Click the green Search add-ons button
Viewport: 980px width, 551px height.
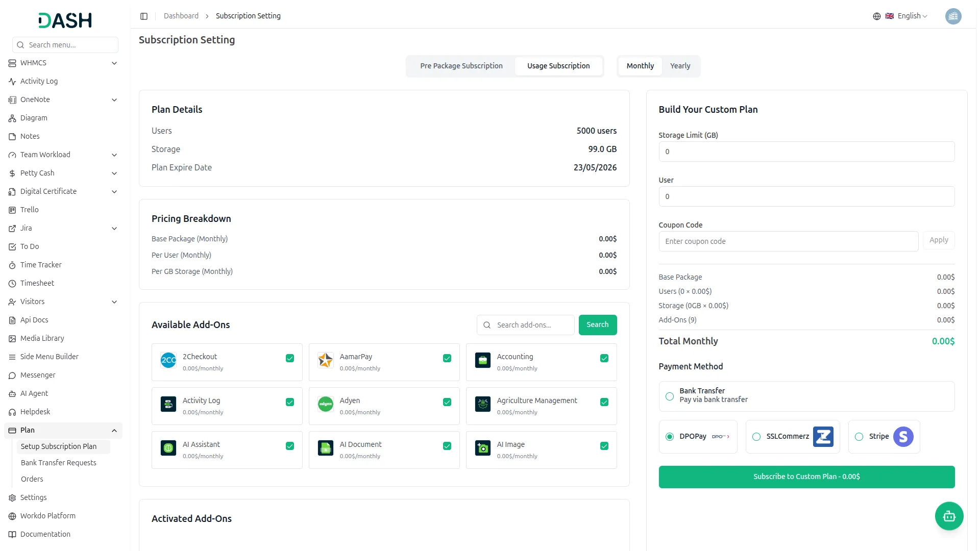click(597, 324)
